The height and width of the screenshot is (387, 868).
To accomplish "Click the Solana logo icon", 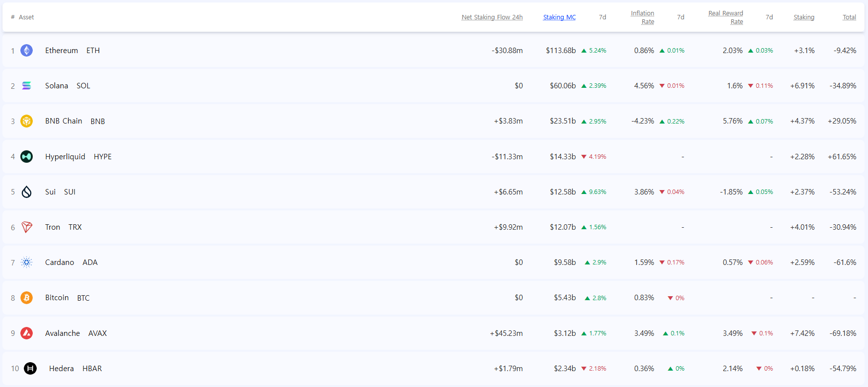I will click(27, 86).
